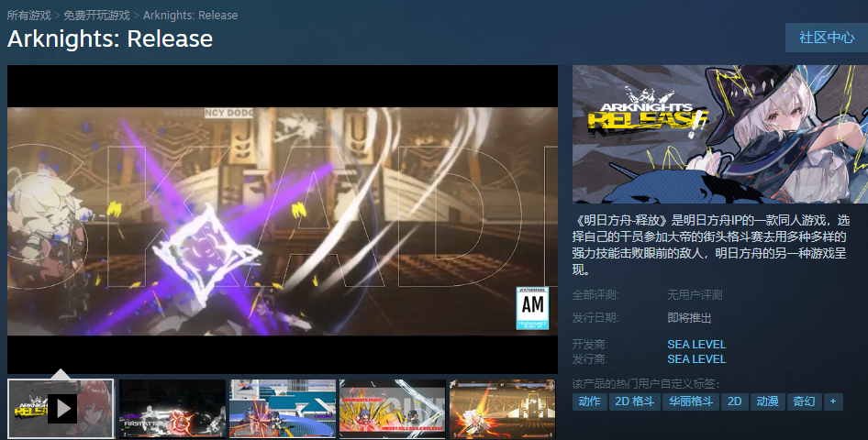
Task: Click the 动作 tag
Action: pyautogui.click(x=590, y=401)
